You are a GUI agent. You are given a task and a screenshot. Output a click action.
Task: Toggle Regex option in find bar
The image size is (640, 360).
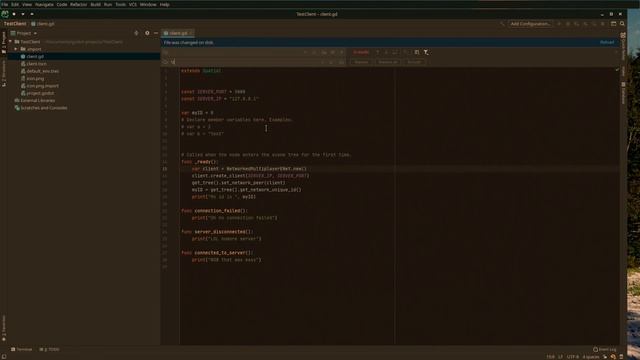coord(342,52)
